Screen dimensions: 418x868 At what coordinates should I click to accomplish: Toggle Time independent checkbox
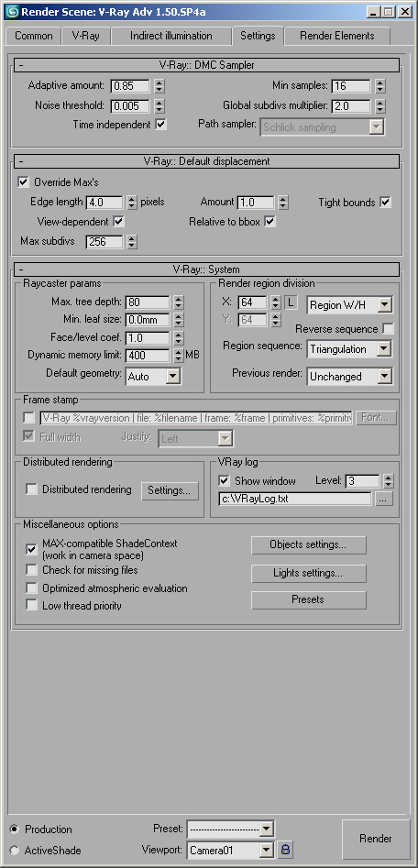tap(161, 125)
